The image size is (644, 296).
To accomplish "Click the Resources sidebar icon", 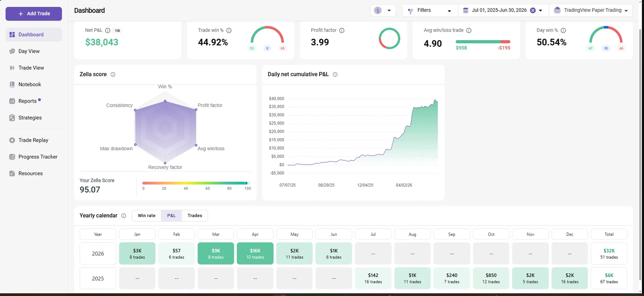I will point(12,174).
